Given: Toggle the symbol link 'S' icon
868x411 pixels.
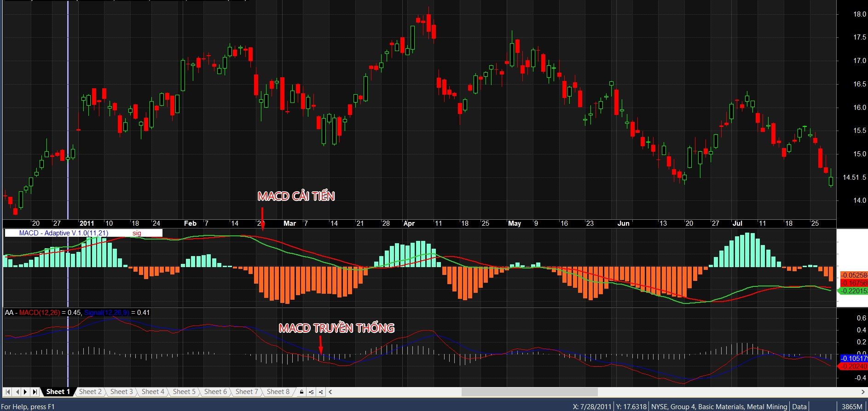Looking at the screenshot, I should pyautogui.click(x=311, y=392).
